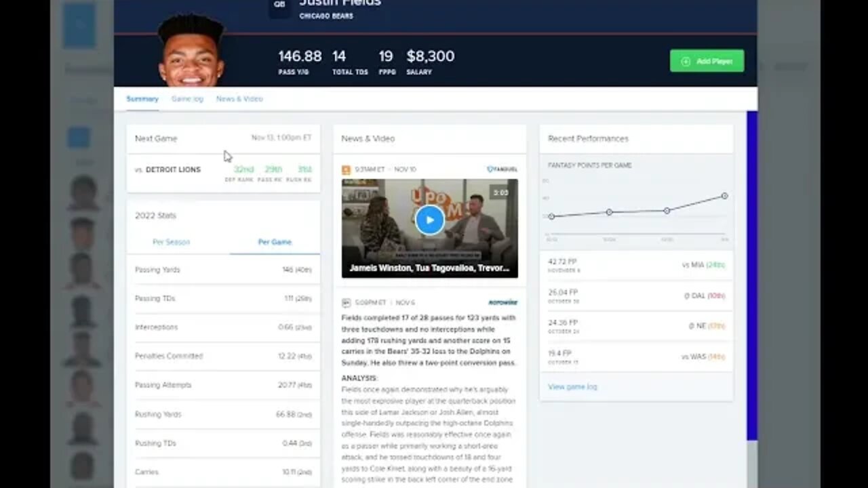The height and width of the screenshot is (488, 868).
Task: Select the 24.36 FP @ NE performance row
Action: pos(636,326)
